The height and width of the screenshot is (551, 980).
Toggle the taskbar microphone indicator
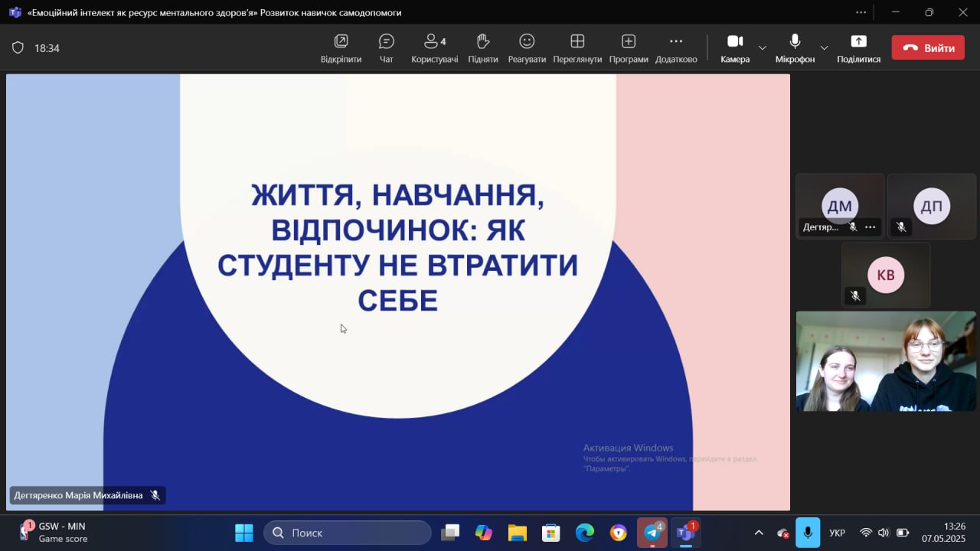click(808, 533)
